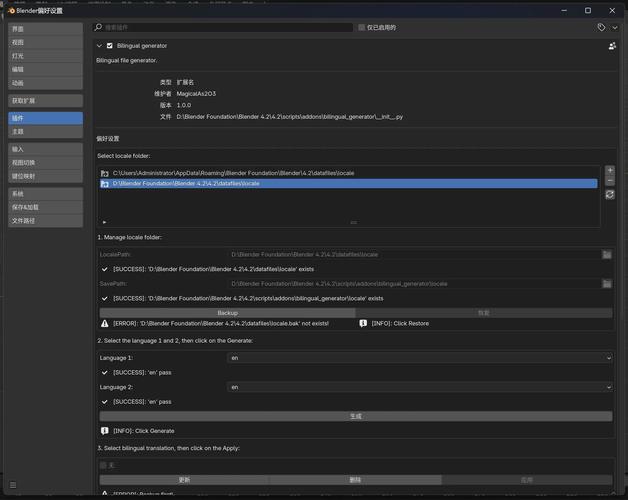The width and height of the screenshot is (628, 500).
Task: Open the 文件路径 (File Paths) tab
Action: click(45, 221)
